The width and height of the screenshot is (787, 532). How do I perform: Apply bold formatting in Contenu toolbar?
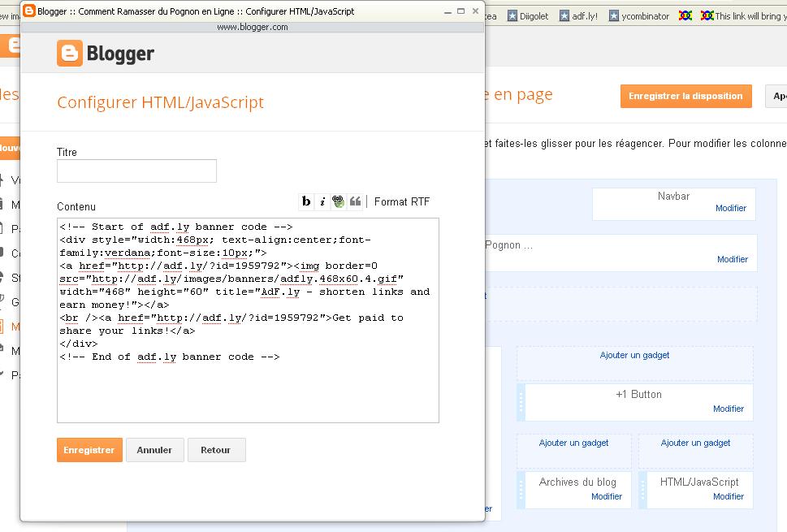tap(306, 201)
